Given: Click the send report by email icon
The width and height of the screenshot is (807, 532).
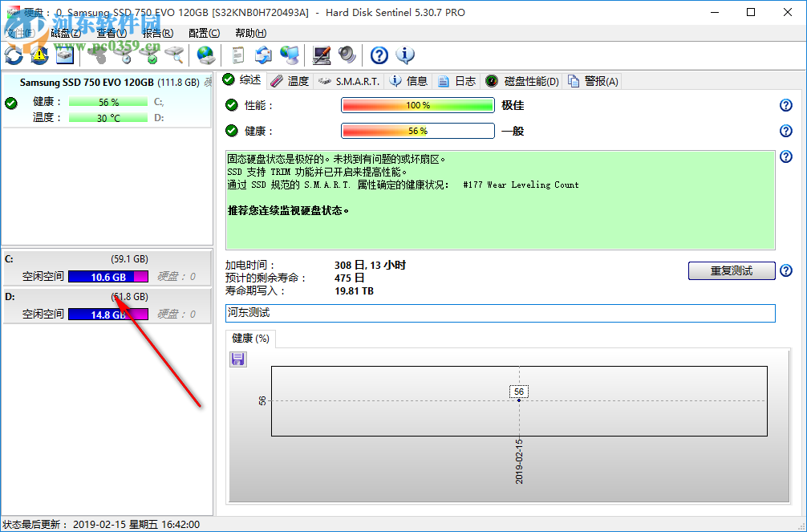Looking at the screenshot, I should tap(265, 55).
